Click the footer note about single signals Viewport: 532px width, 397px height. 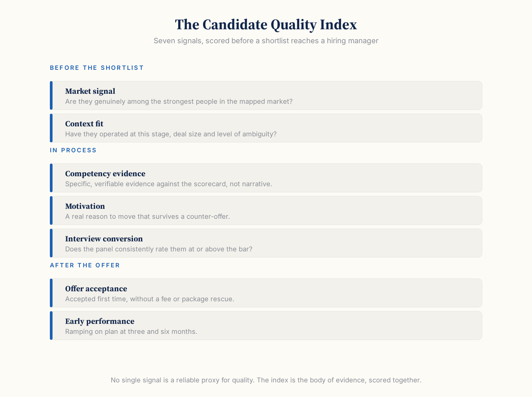[266, 380]
